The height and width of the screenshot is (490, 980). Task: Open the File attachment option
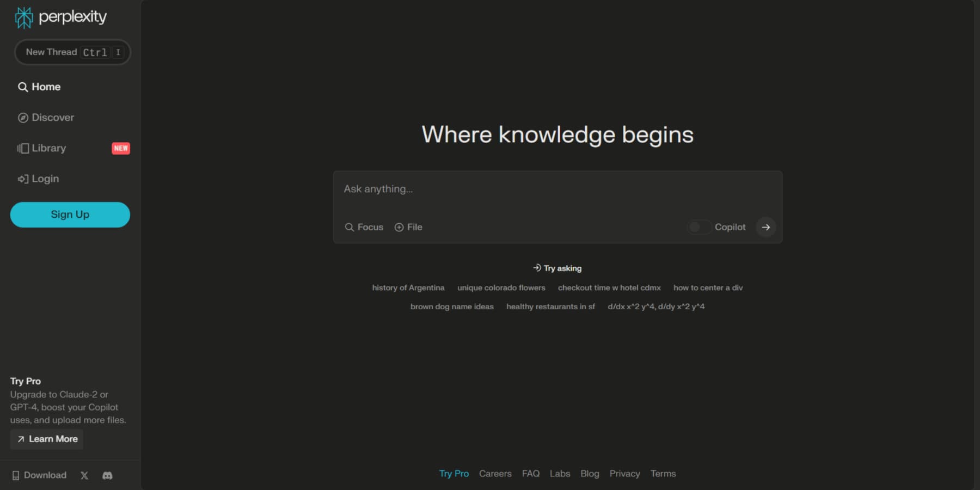408,227
